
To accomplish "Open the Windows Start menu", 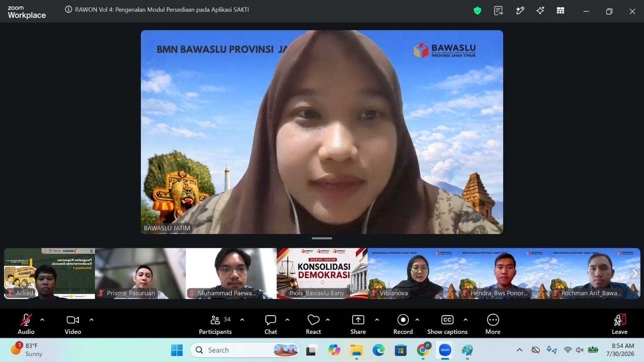I will pyautogui.click(x=177, y=350).
